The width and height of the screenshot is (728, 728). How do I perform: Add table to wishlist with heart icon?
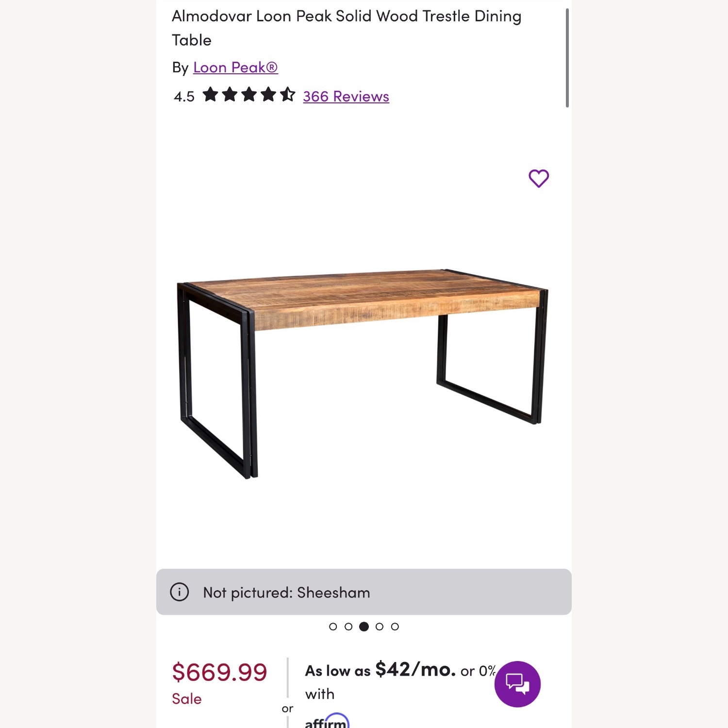tap(538, 178)
